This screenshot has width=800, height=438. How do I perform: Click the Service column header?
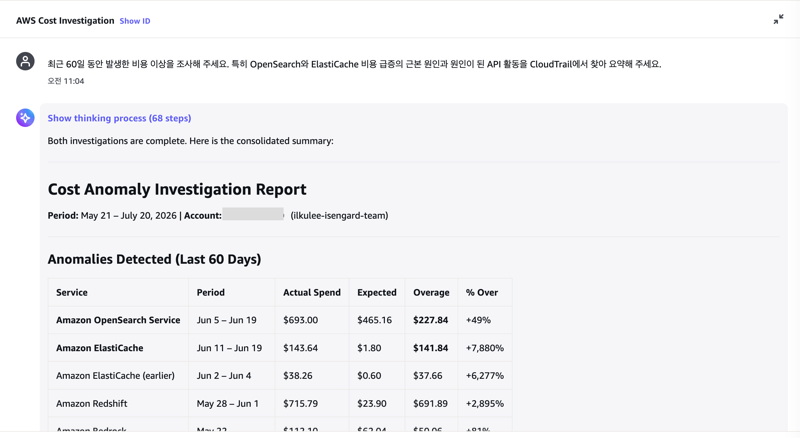tap(71, 293)
